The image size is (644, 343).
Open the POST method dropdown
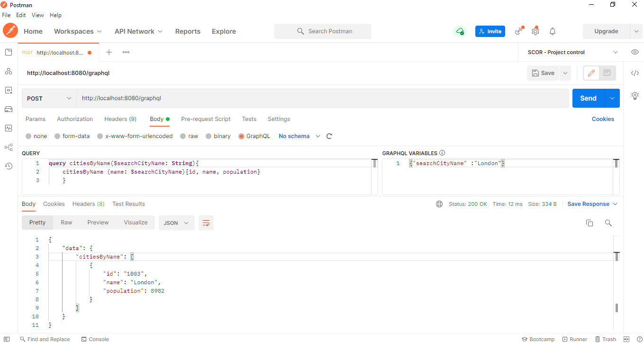pos(49,98)
